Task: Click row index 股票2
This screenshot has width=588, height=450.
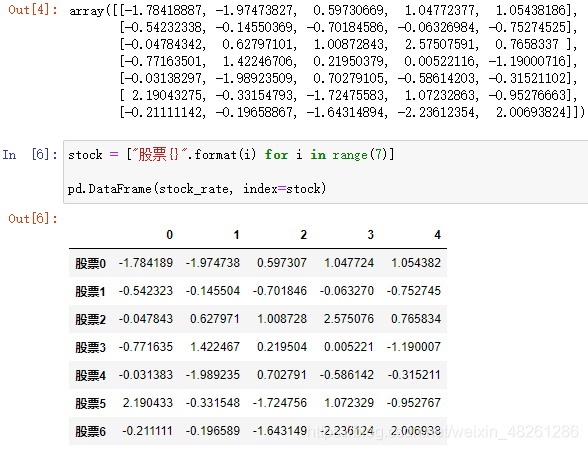Action: tap(90, 320)
